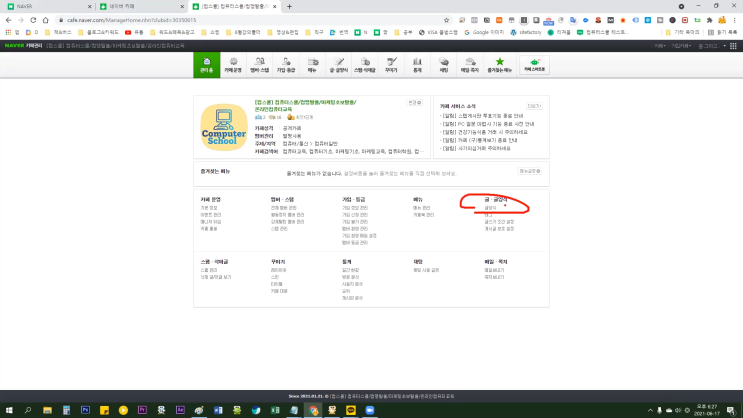This screenshot has height=418, width=743.
Task: Click the Computer School cafe logo thumbnail
Action: (224, 127)
